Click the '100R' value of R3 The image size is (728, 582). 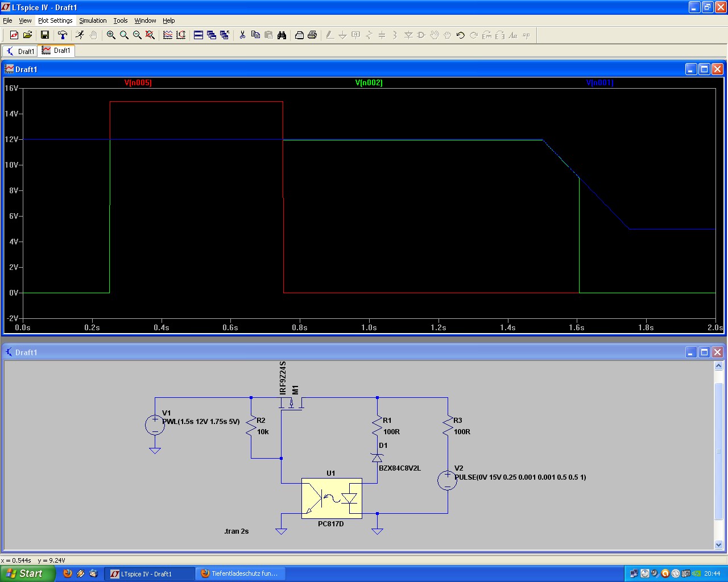462,432
